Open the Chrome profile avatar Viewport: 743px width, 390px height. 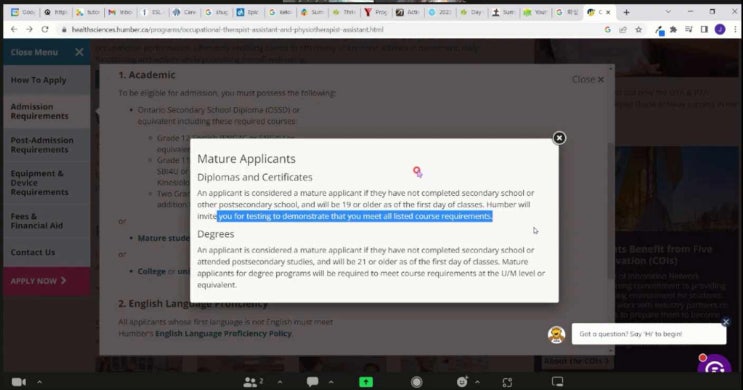pos(720,29)
